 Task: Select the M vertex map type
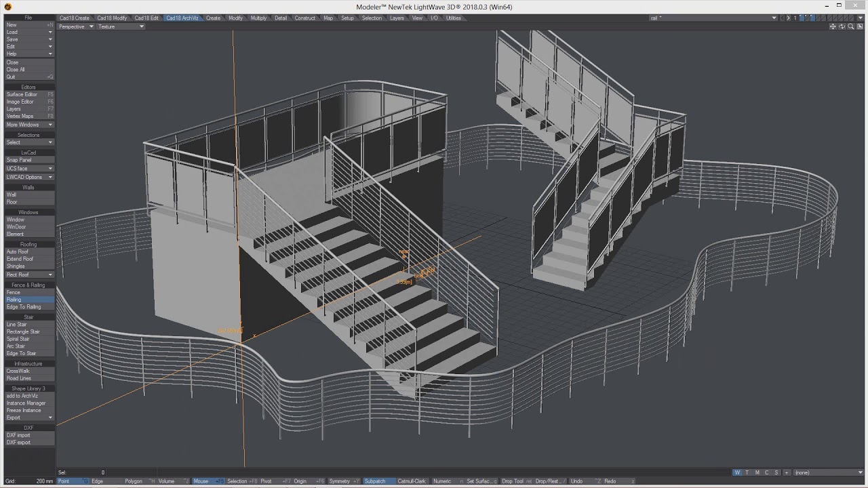click(x=757, y=472)
